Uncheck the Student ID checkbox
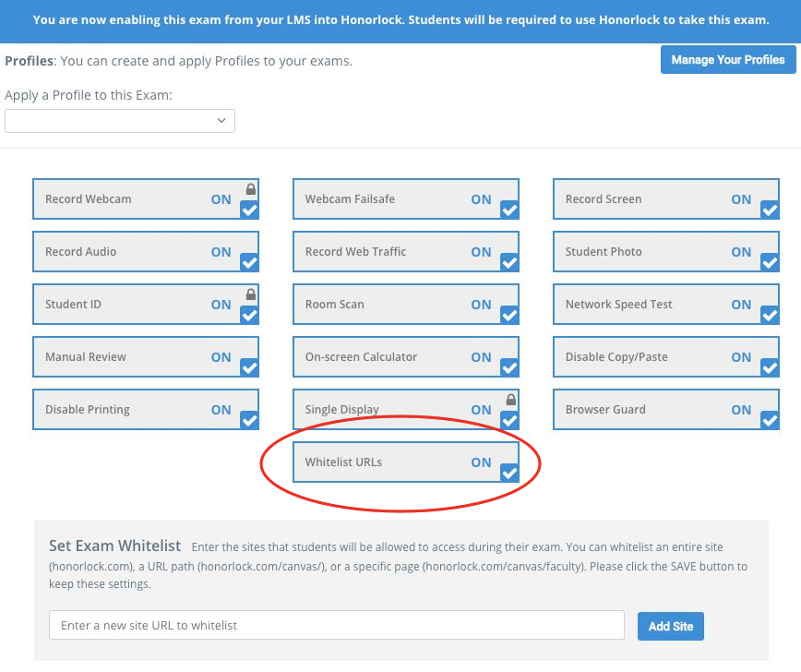The height and width of the screenshot is (672, 801). 249,315
